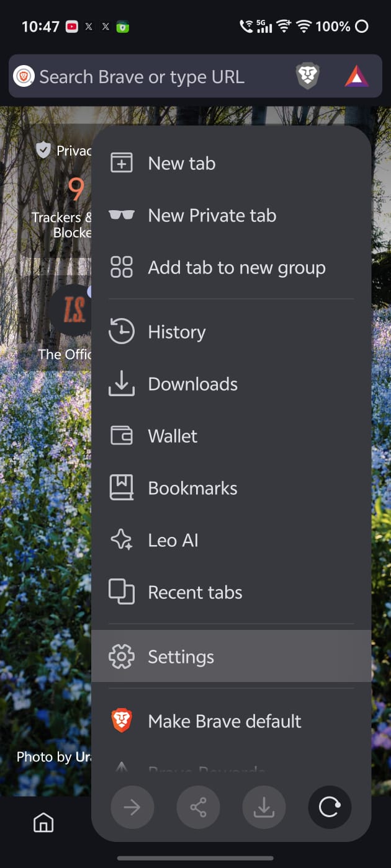
Task: Tap the privacy stats shield icon
Action: 43,149
